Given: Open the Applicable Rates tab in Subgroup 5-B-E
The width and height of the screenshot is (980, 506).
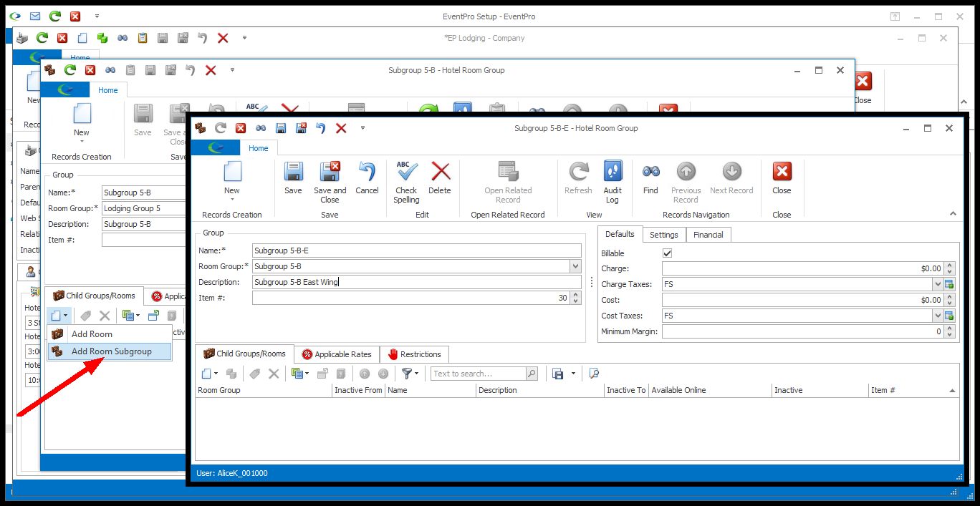Looking at the screenshot, I should (x=337, y=354).
